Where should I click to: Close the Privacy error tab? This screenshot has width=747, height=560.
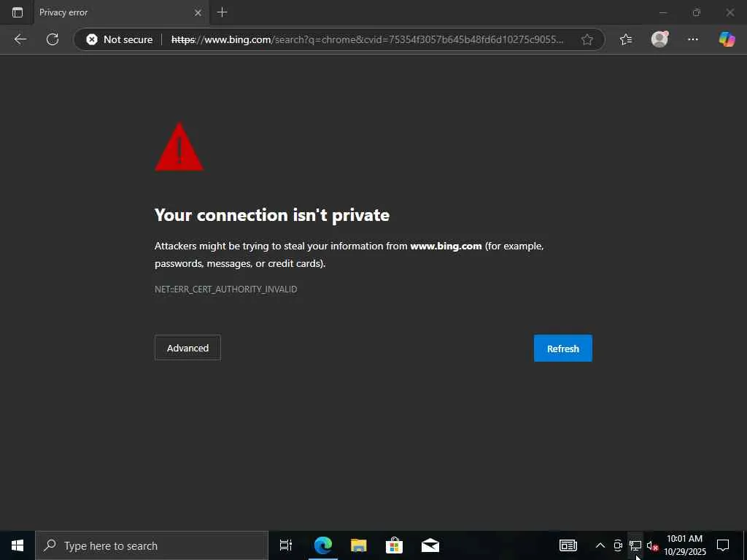tap(198, 13)
